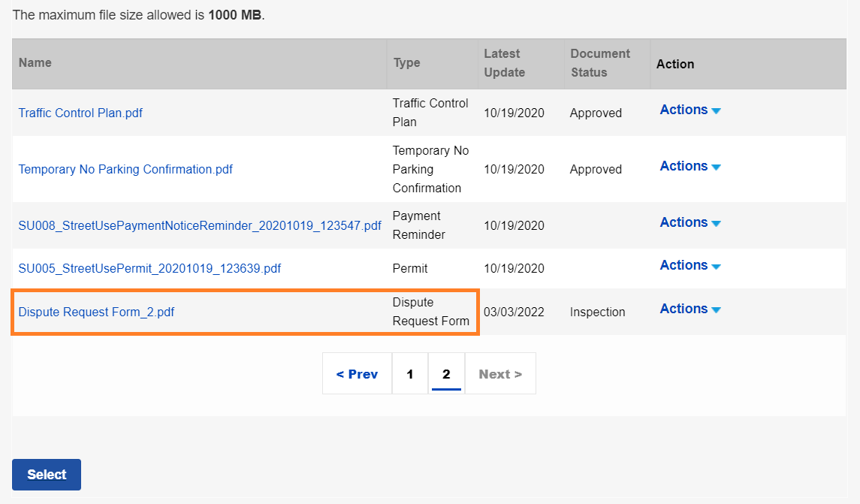Click the disabled Next pagination button

[x=500, y=374]
